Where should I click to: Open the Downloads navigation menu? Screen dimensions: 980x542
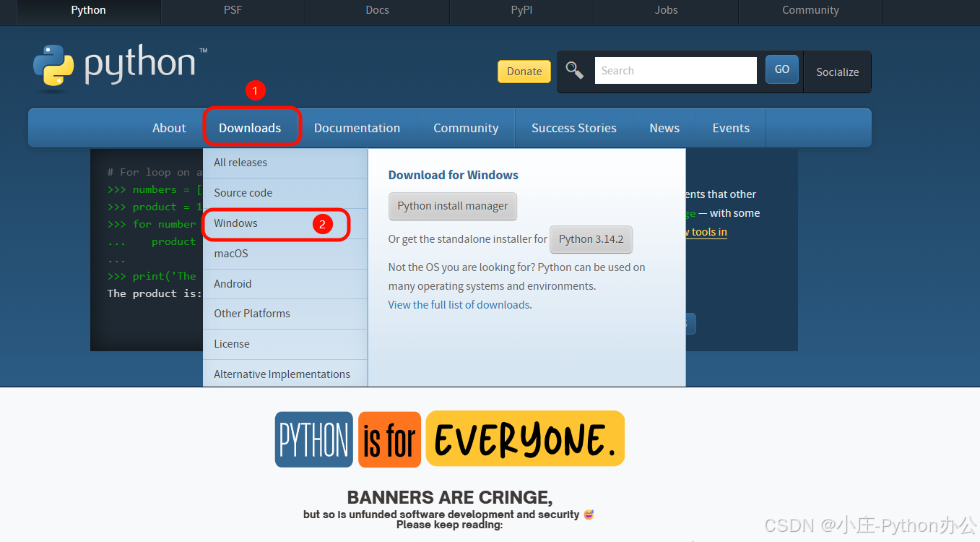250,128
